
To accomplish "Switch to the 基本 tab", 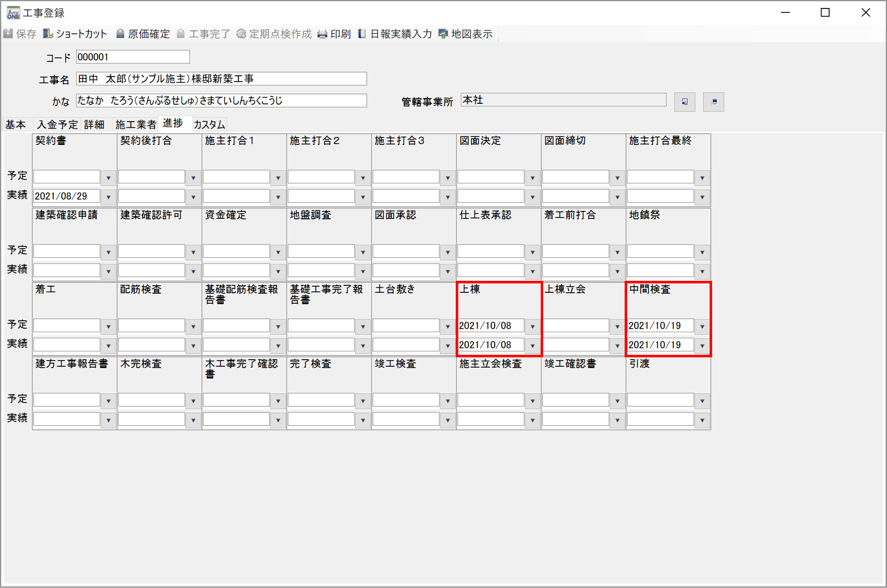I will coord(16,124).
